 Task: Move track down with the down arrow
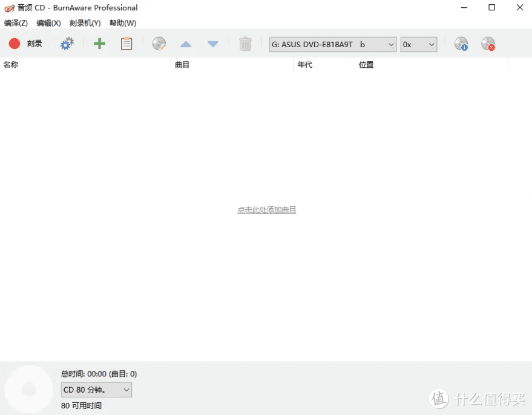point(212,44)
